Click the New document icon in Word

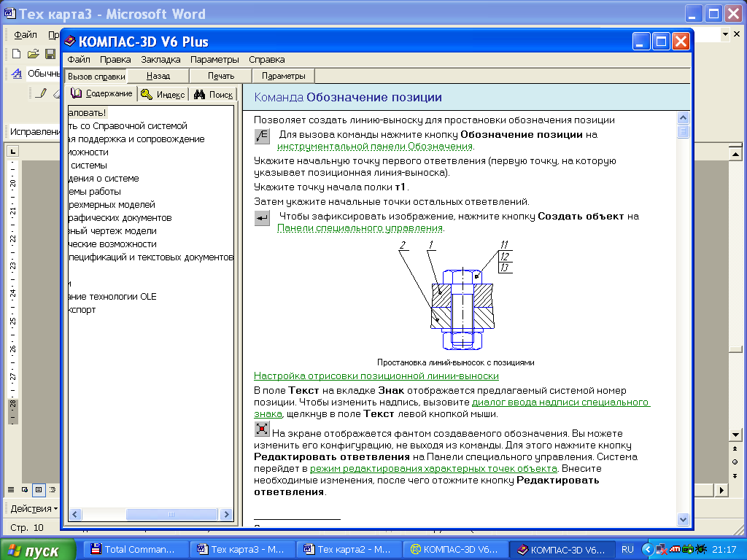[17, 54]
